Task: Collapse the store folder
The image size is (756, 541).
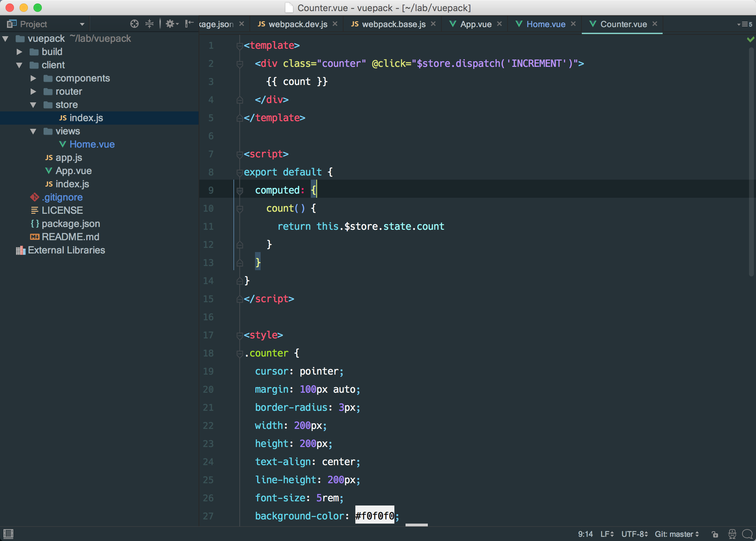Action: click(x=33, y=105)
